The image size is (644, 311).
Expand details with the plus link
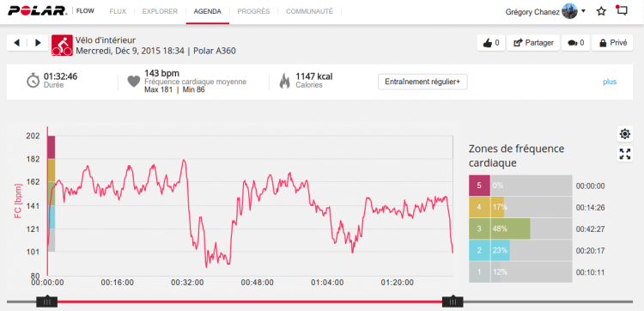pos(610,82)
